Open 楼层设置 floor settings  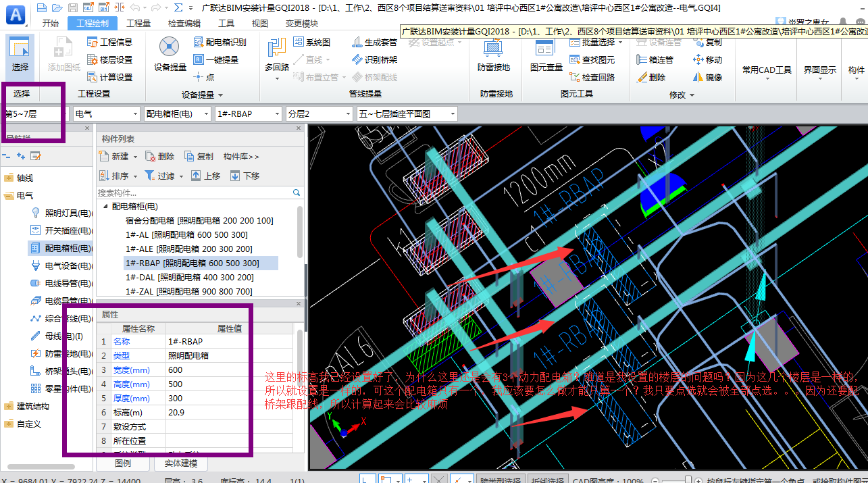click(x=109, y=59)
